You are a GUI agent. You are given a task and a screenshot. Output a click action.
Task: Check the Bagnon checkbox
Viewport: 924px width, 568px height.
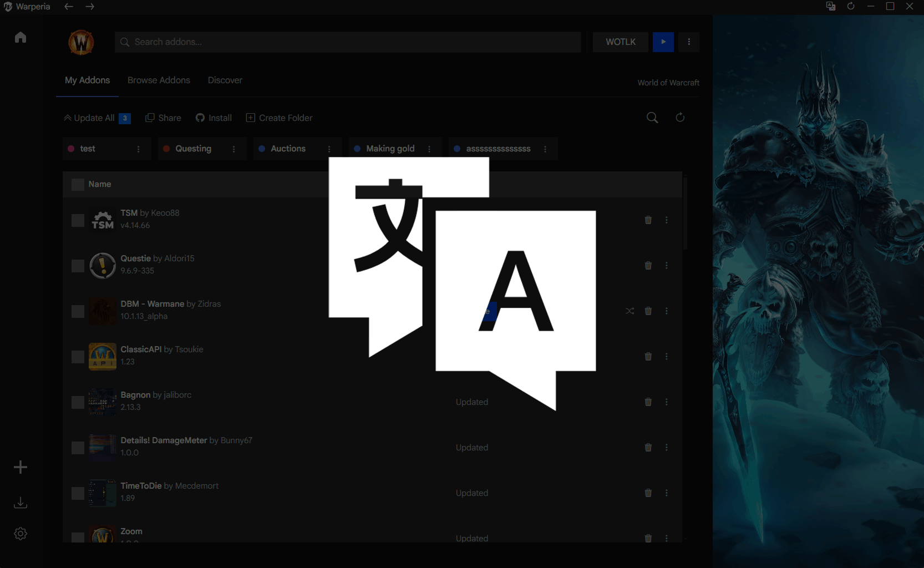pyautogui.click(x=78, y=403)
